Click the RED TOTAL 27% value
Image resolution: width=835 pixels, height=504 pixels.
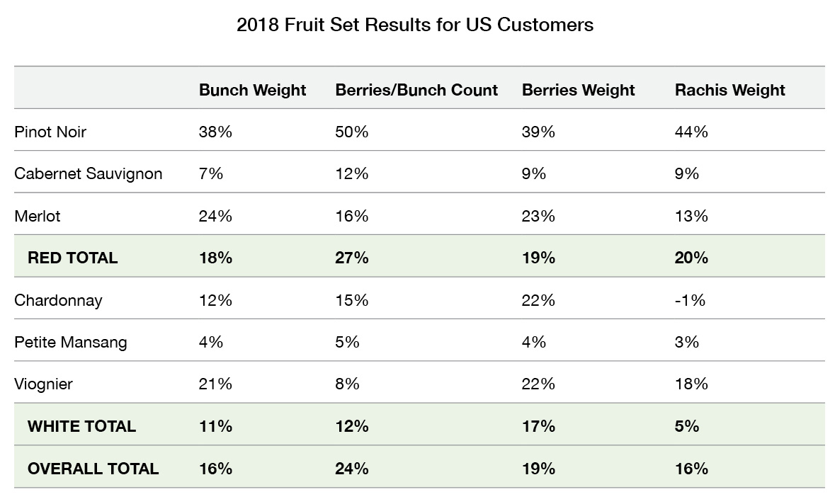[x=351, y=258]
